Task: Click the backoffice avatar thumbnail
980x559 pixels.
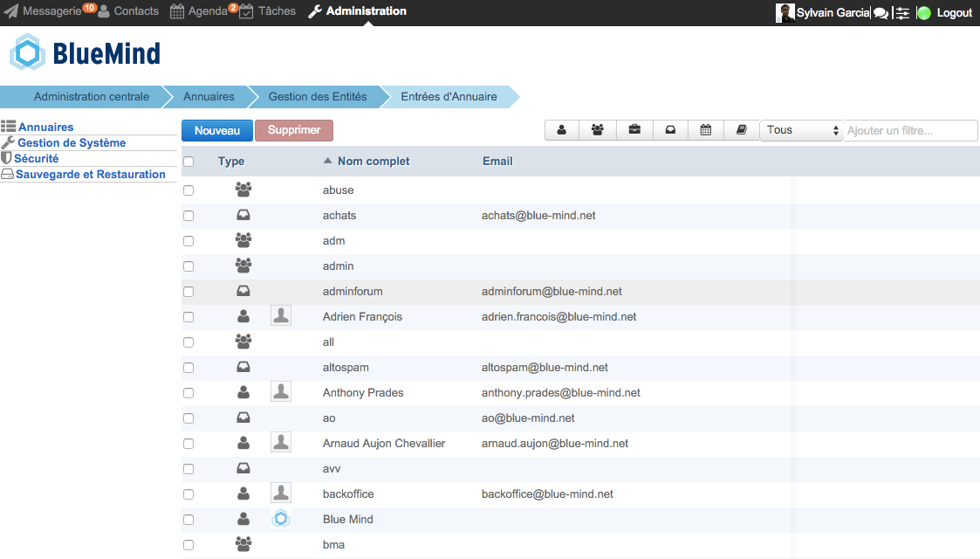Action: [x=281, y=493]
